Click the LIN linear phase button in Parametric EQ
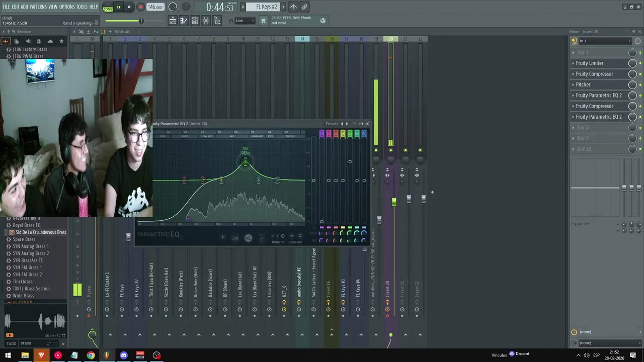 [235, 238]
